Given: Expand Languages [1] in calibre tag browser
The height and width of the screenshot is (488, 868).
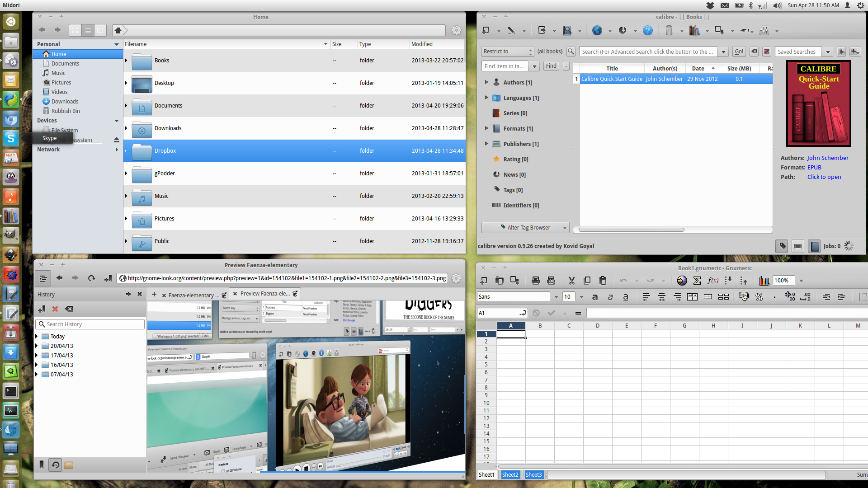Looking at the screenshot, I should (x=486, y=98).
